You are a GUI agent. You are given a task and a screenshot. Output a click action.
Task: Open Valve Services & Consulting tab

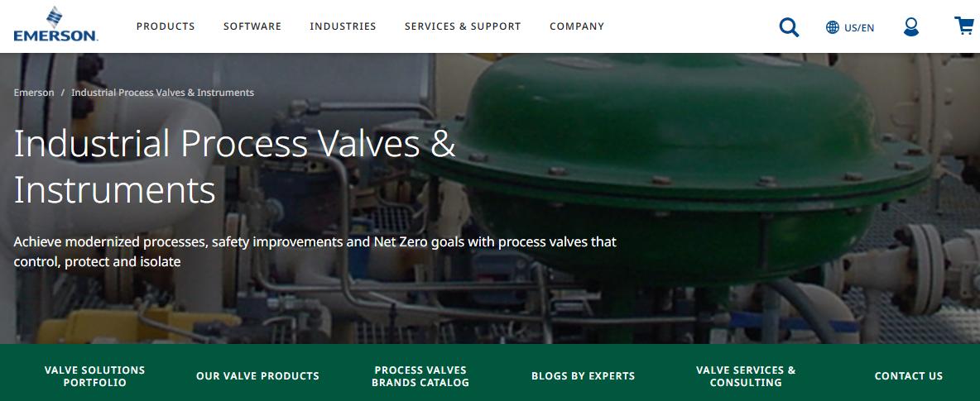(747, 376)
